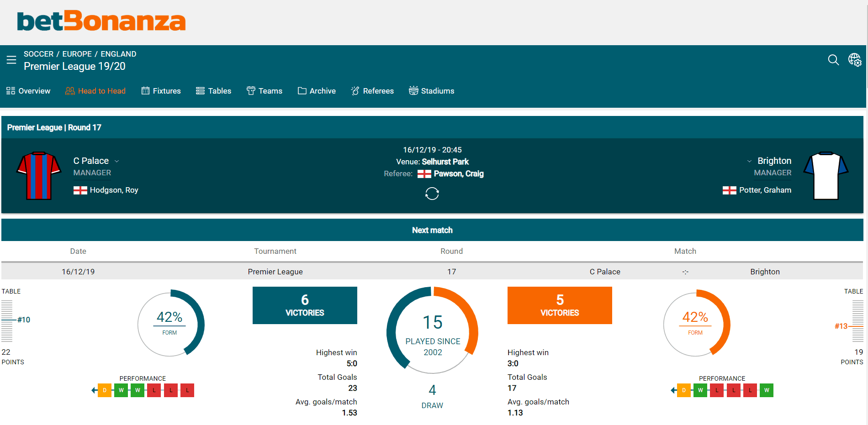This screenshot has height=425, width=868.
Task: Click the refresh arrows icon under Referee
Action: coord(432,194)
